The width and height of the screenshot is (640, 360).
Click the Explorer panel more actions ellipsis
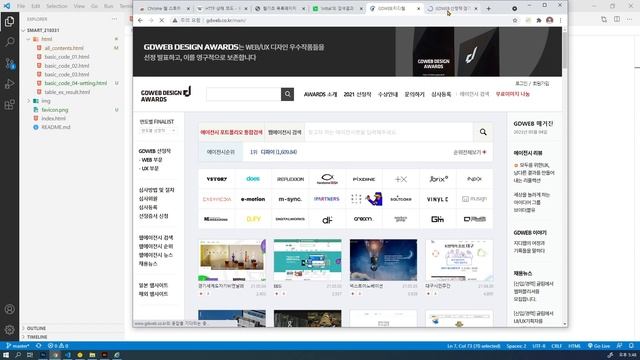pos(114,19)
